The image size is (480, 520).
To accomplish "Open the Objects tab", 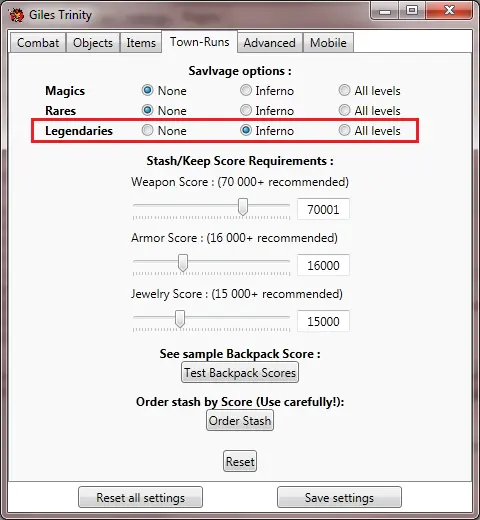I will [x=93, y=43].
